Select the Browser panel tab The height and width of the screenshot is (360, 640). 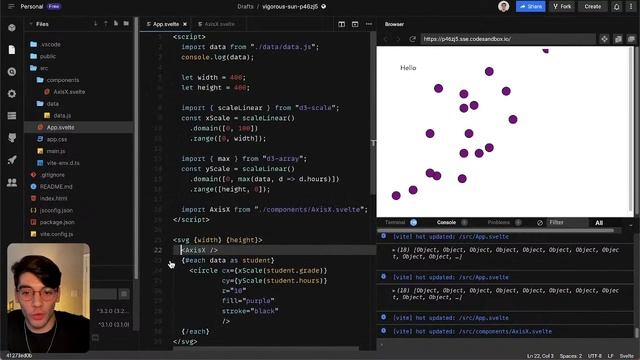point(394,24)
